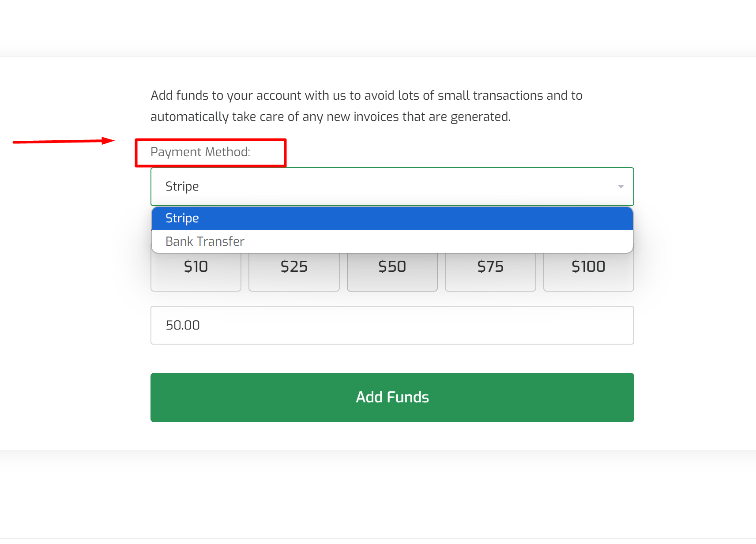This screenshot has width=756, height=544.
Task: Submit with the green Add Funds button
Action: coord(392,398)
